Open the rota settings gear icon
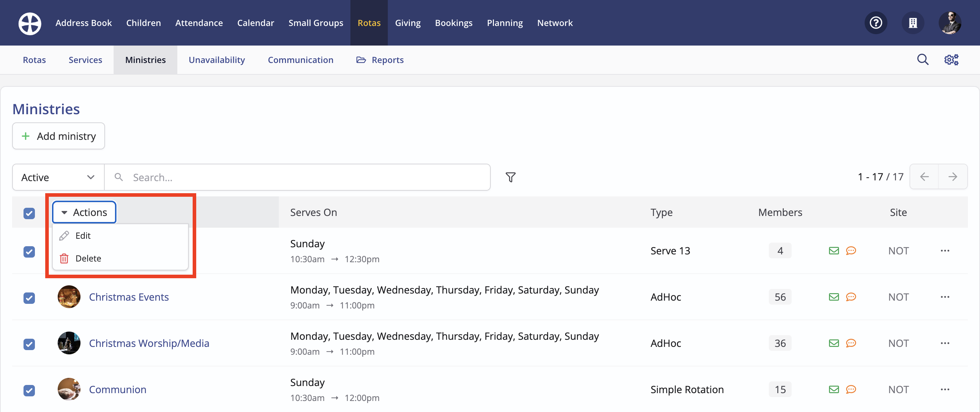The height and width of the screenshot is (412, 980). click(x=951, y=59)
